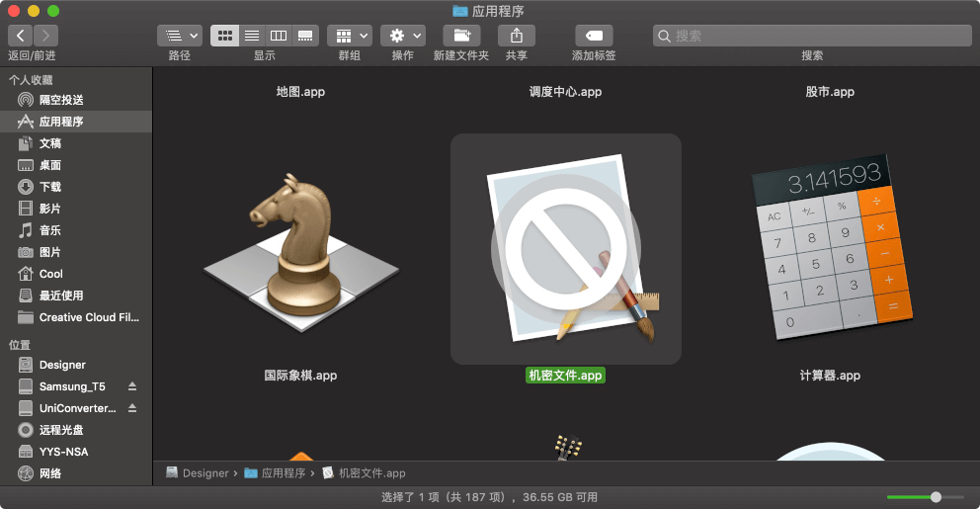Click the 搜索 search field

pos(812,36)
